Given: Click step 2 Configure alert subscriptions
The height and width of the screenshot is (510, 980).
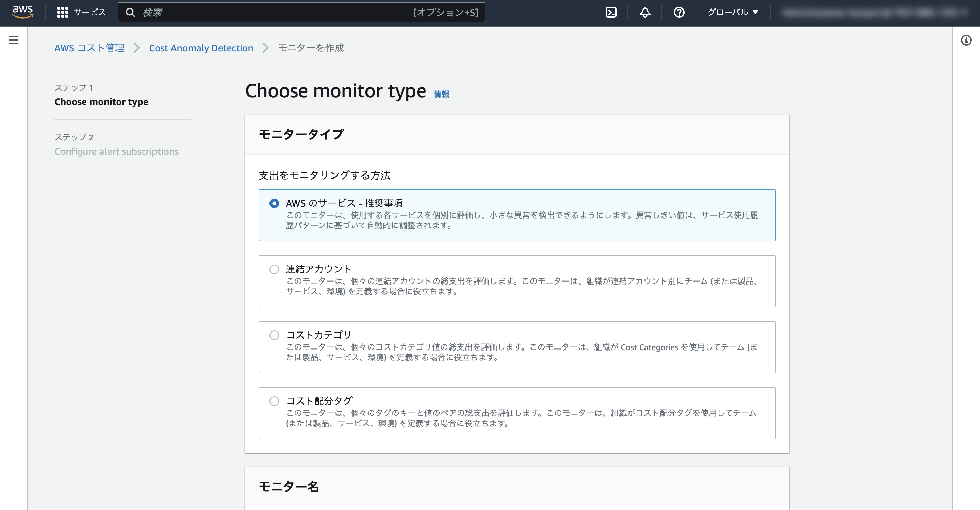Looking at the screenshot, I should click(x=116, y=151).
